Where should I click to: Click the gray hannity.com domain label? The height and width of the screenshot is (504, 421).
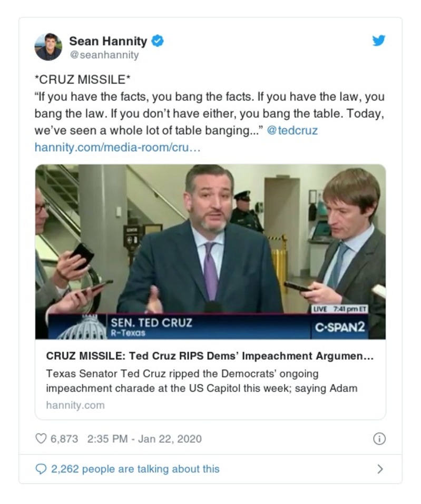coord(75,405)
